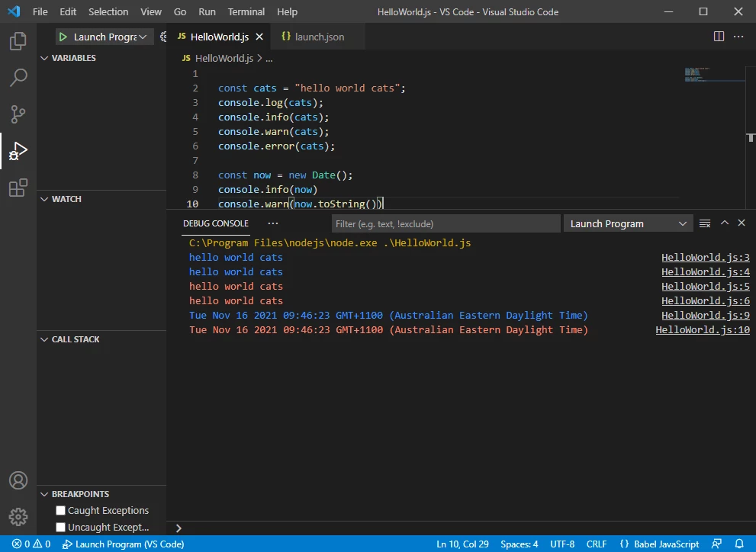Image resolution: width=756 pixels, height=552 pixels.
Task: Expand breadcrumb ellipsis after HelloWorld.js
Action: tap(269, 59)
